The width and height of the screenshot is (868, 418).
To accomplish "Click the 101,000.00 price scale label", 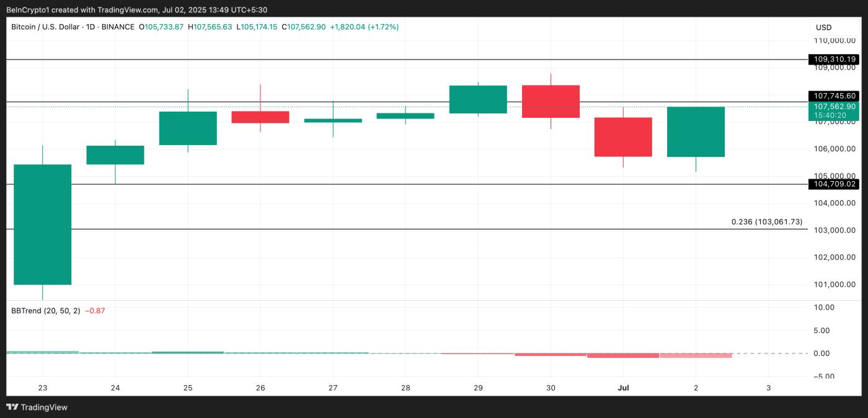I will 835,285.
